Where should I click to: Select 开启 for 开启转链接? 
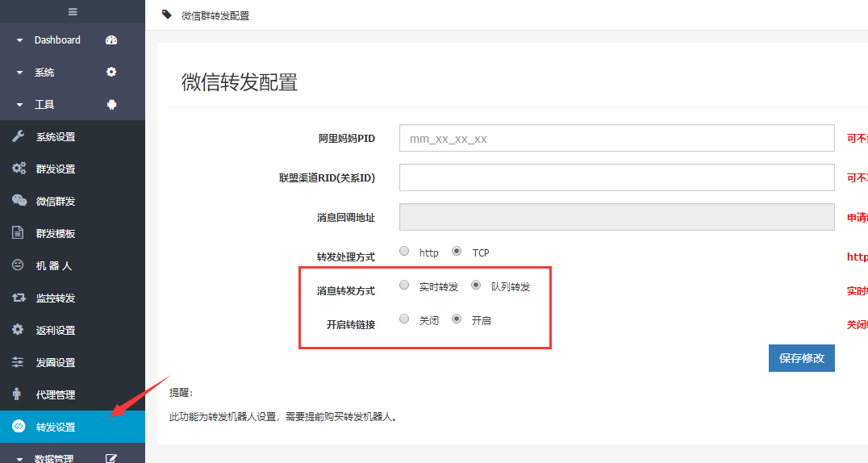point(456,319)
